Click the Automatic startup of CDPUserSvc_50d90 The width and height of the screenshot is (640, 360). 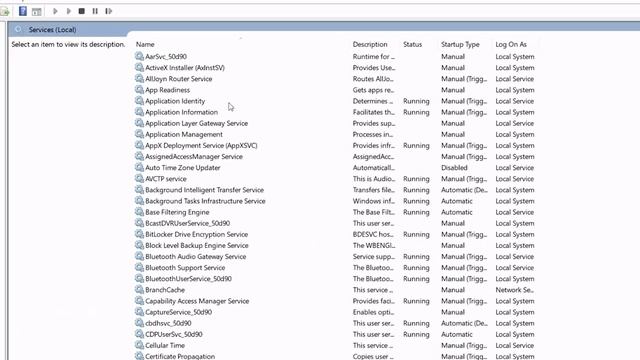pyautogui.click(x=456, y=334)
